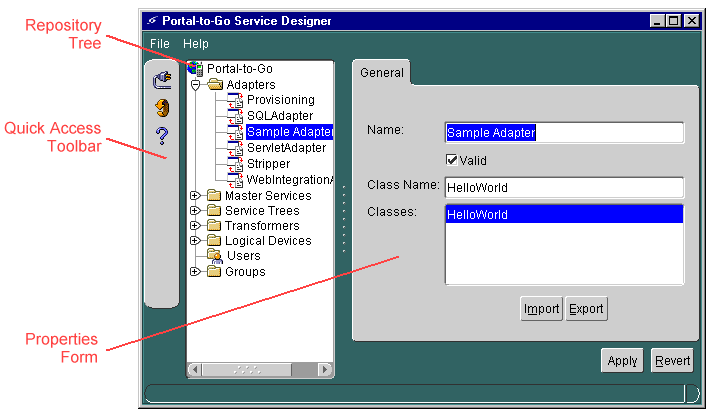Maximize the Service Designer window
Screen dimensions: 708x410
(x=674, y=21)
